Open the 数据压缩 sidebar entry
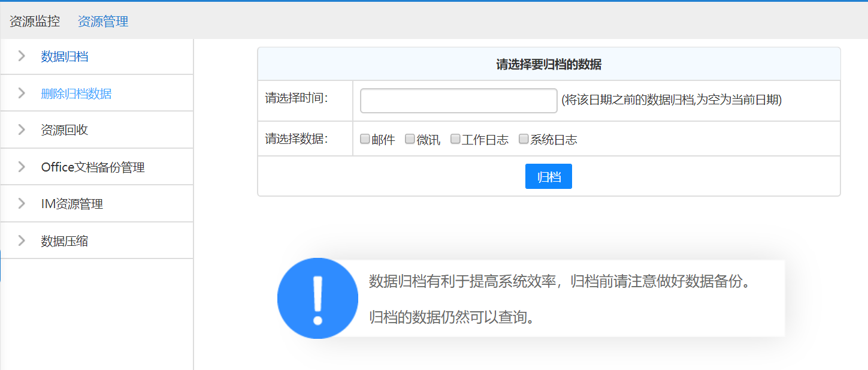This screenshot has height=370, width=868. pos(65,242)
